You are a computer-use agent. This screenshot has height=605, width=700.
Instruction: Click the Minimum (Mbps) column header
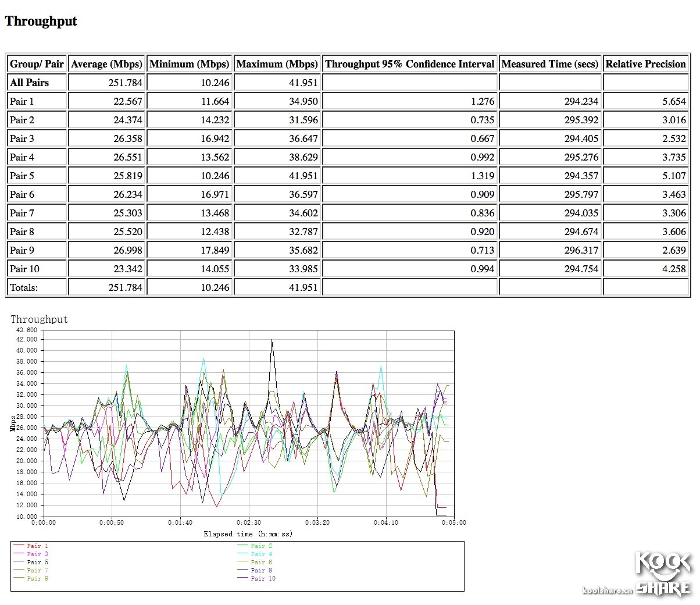click(x=190, y=64)
